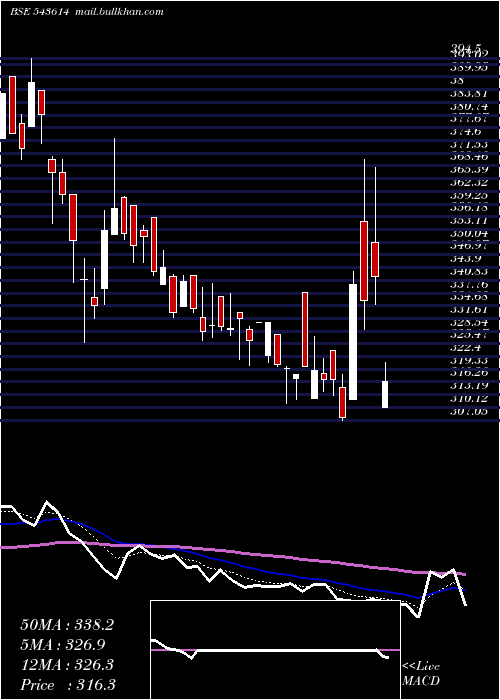Screen dimensions: 500x700
Task: Click the 365.39 price axis label
Action: click(x=469, y=170)
